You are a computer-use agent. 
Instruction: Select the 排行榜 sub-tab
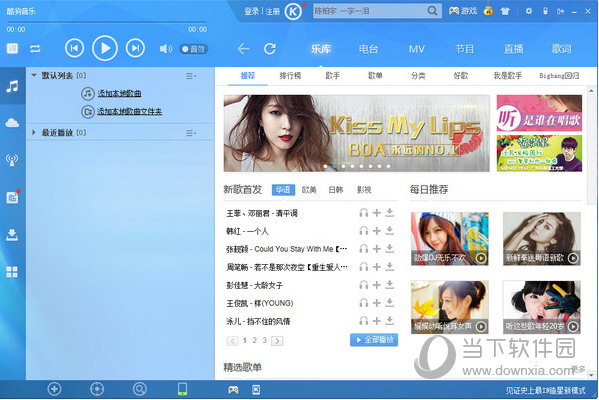[290, 76]
